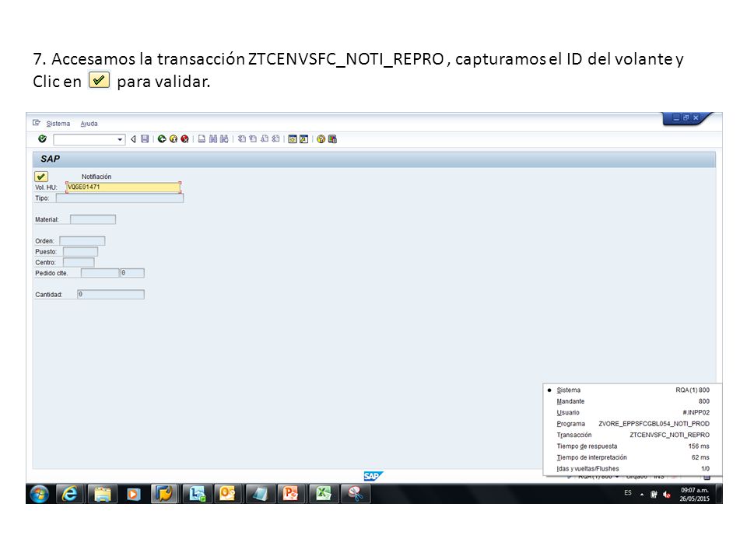Viewport: 747px width, 560px height.
Task: Open the Windows Start button
Action: [x=40, y=495]
